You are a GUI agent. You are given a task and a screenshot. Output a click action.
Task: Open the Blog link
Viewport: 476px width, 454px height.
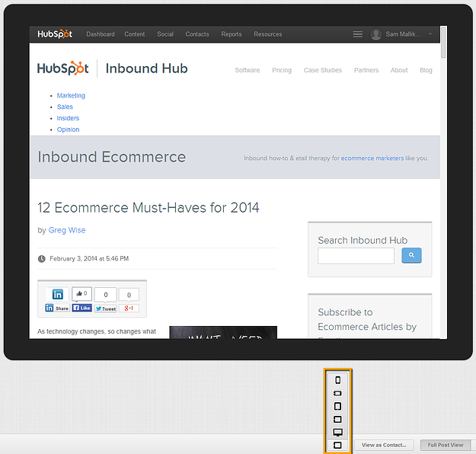pyautogui.click(x=426, y=70)
